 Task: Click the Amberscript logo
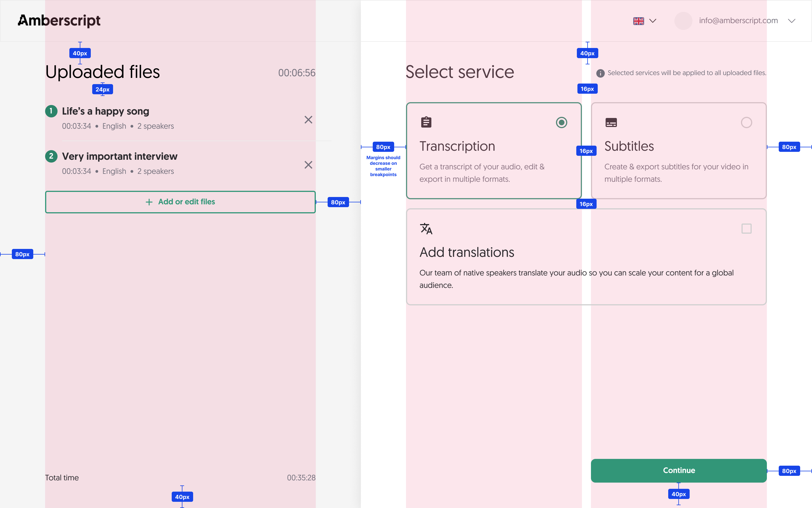[59, 21]
